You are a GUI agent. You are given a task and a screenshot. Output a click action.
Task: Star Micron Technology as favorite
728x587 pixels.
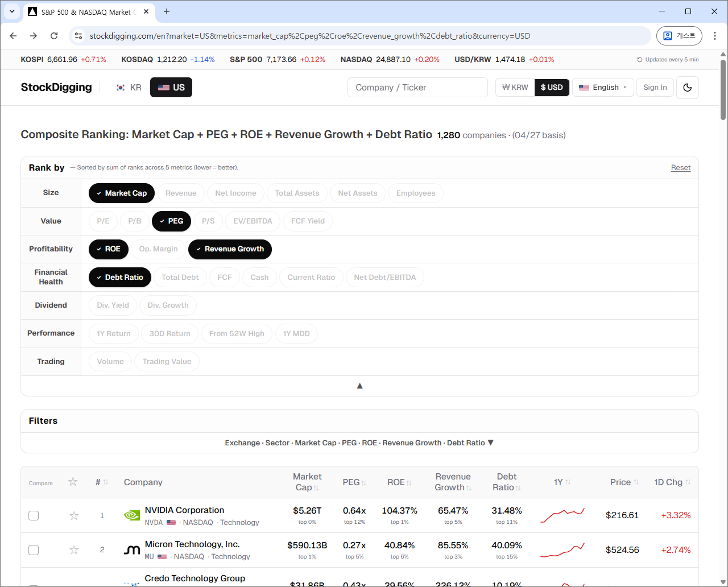coord(74,550)
